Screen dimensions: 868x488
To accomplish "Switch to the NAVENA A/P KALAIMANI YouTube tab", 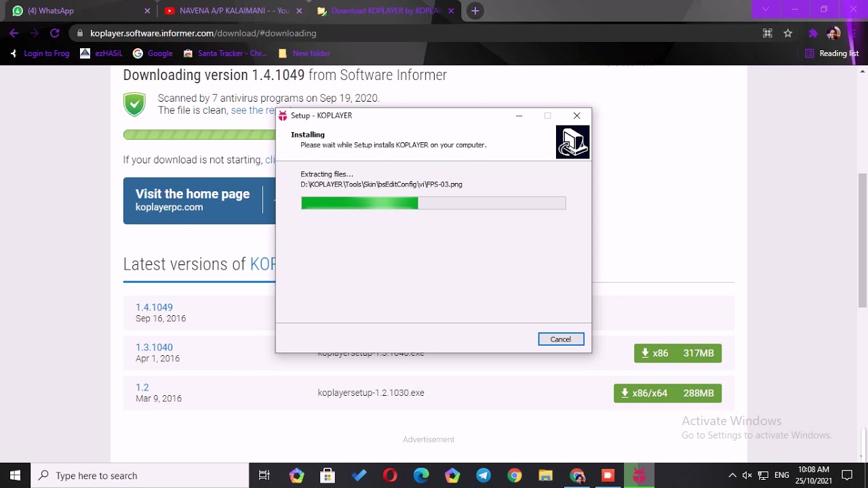I will (x=234, y=11).
